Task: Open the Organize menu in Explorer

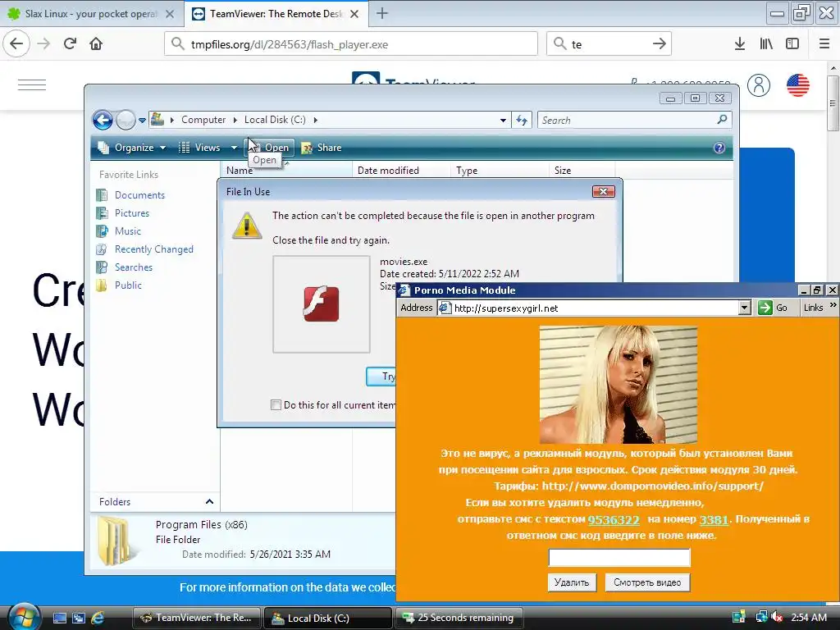Action: (132, 148)
